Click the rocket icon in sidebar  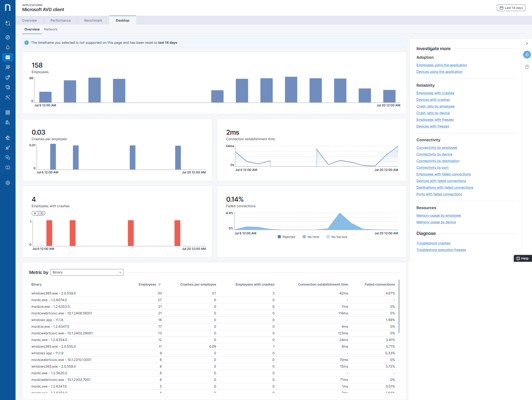(x=8, y=148)
